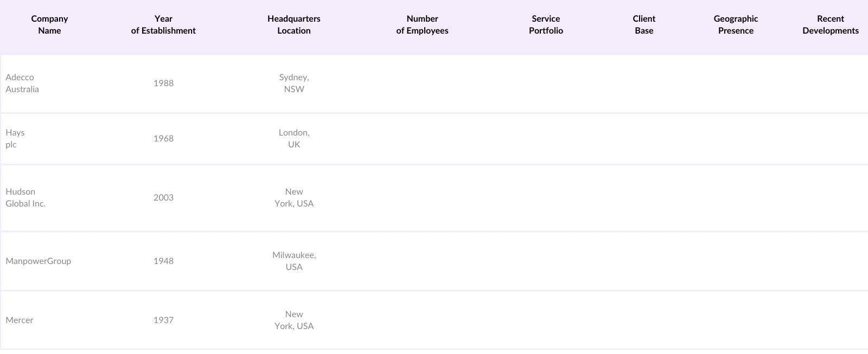Image resolution: width=868 pixels, height=354 pixels.
Task: Click the 1937 establishment year cell
Action: tap(163, 320)
